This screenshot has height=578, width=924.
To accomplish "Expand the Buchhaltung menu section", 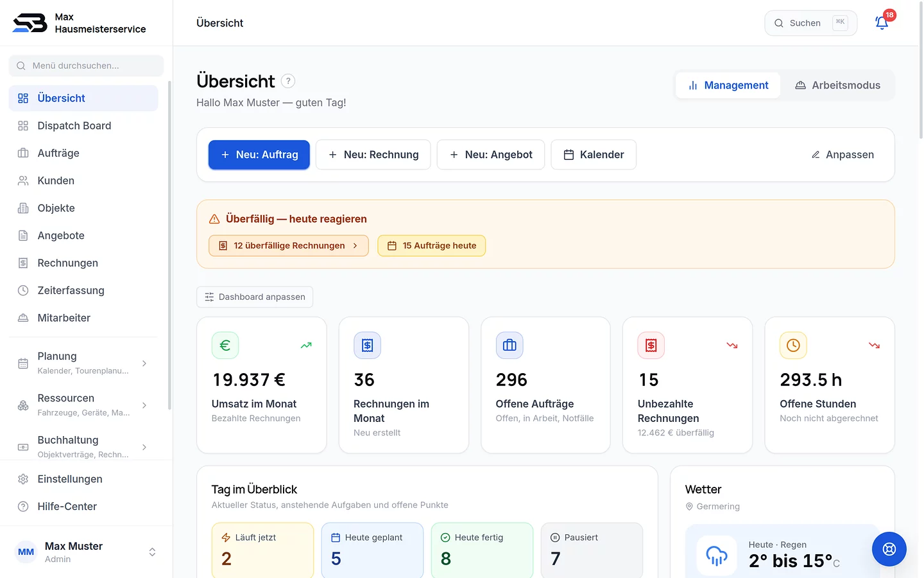I will [83, 446].
